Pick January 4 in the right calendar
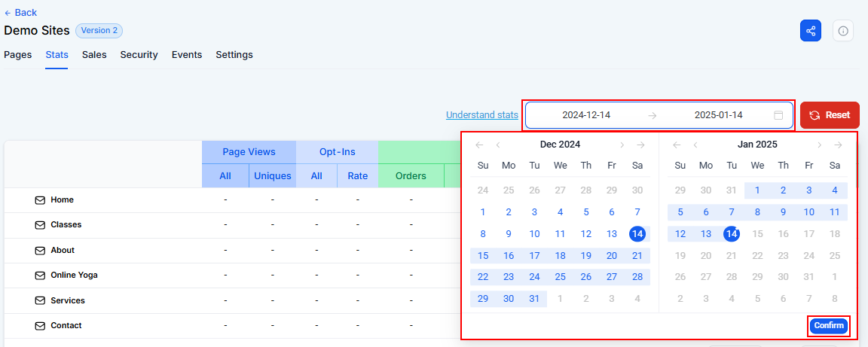Screen dimensions: 868x347 point(835,190)
